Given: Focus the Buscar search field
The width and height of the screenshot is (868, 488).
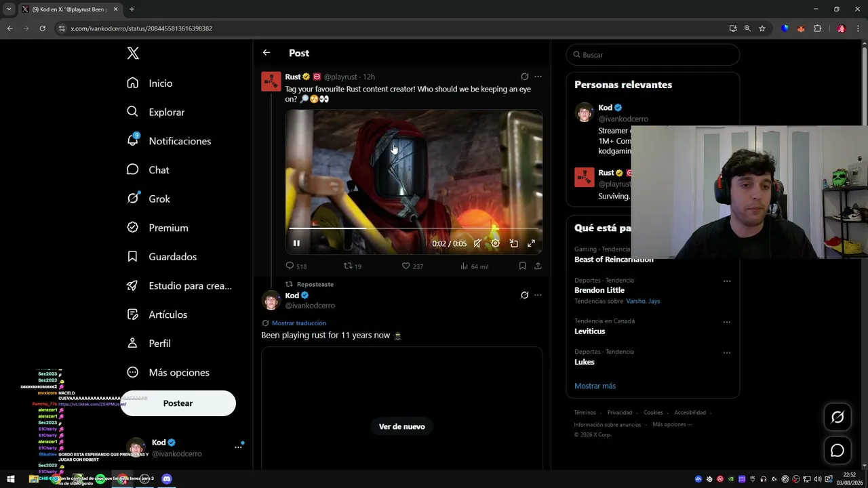Looking at the screenshot, I should click(652, 55).
